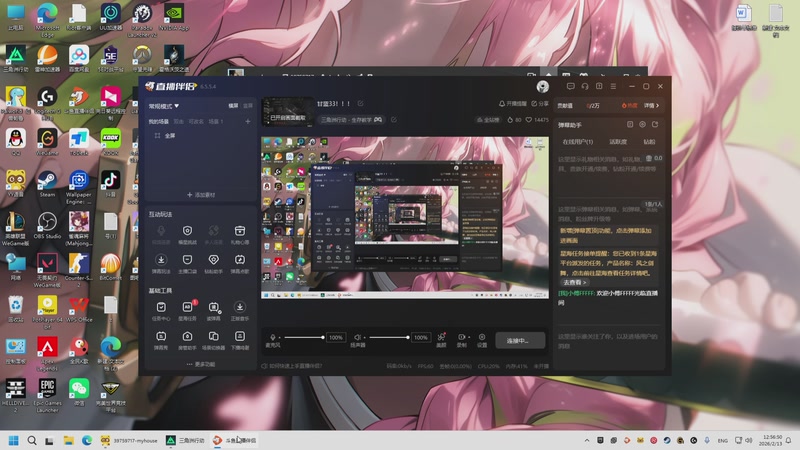Show hidden system tray icons chevron
This screenshot has height=450, width=800.
(x=587, y=440)
